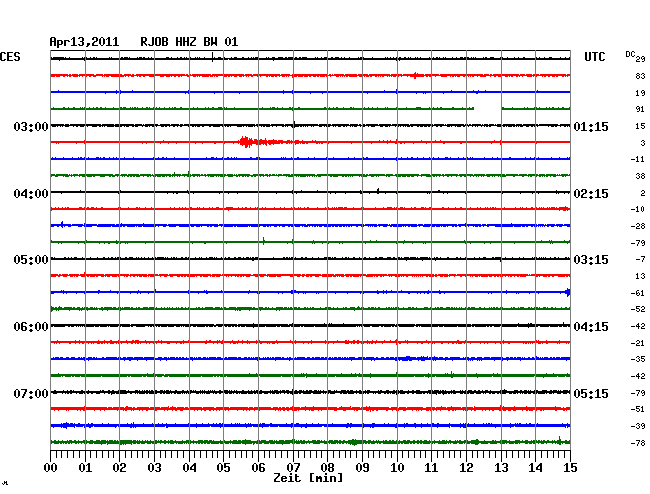
Task: Select minute tick label 01
Action: pyautogui.click(x=85, y=467)
